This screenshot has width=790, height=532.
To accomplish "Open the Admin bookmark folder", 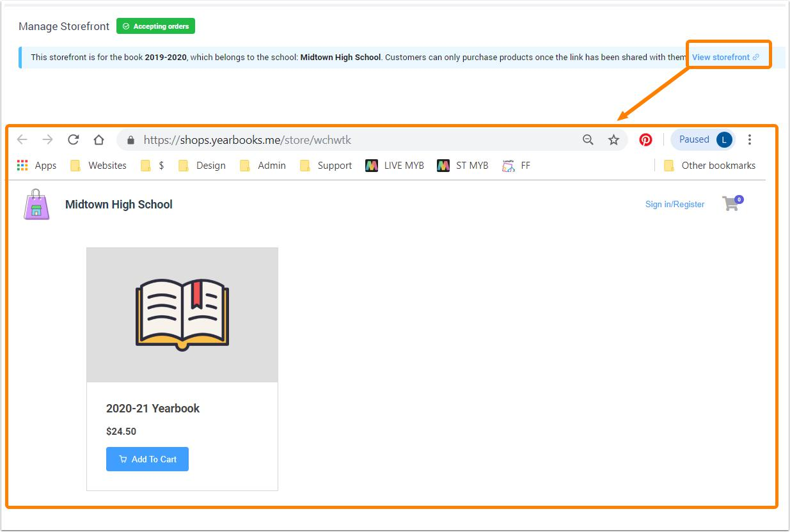I will pos(263,166).
